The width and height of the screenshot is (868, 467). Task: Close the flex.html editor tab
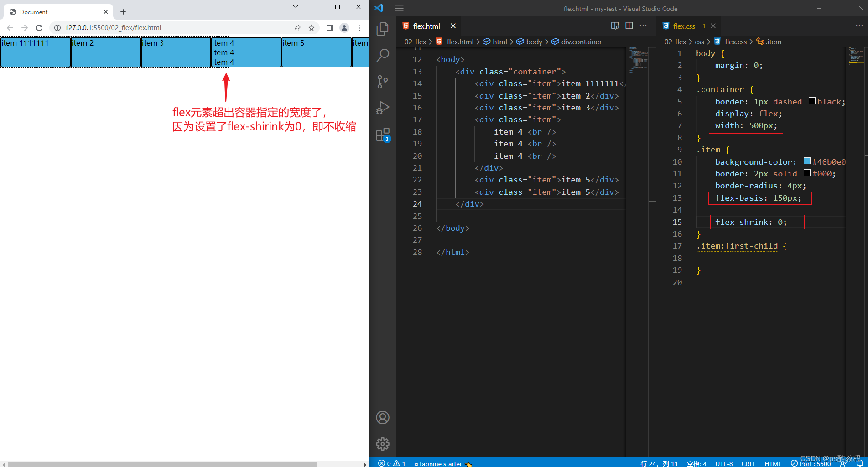[x=453, y=26]
